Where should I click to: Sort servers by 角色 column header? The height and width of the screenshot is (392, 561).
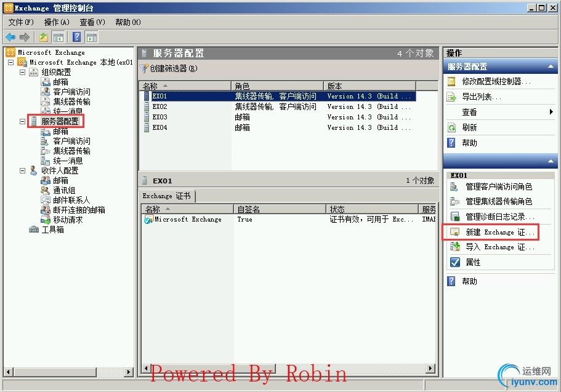click(x=277, y=86)
